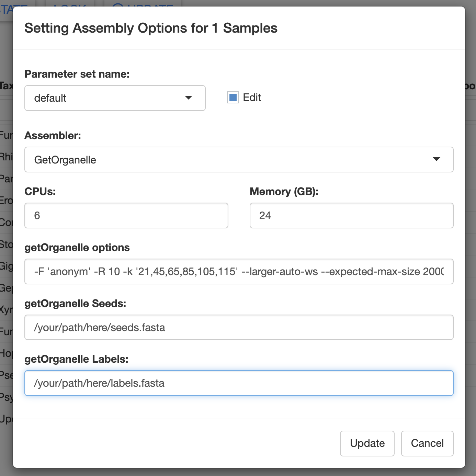Click the arrow in the Assembler dropdown
This screenshot has width=476, height=476.
point(437,159)
